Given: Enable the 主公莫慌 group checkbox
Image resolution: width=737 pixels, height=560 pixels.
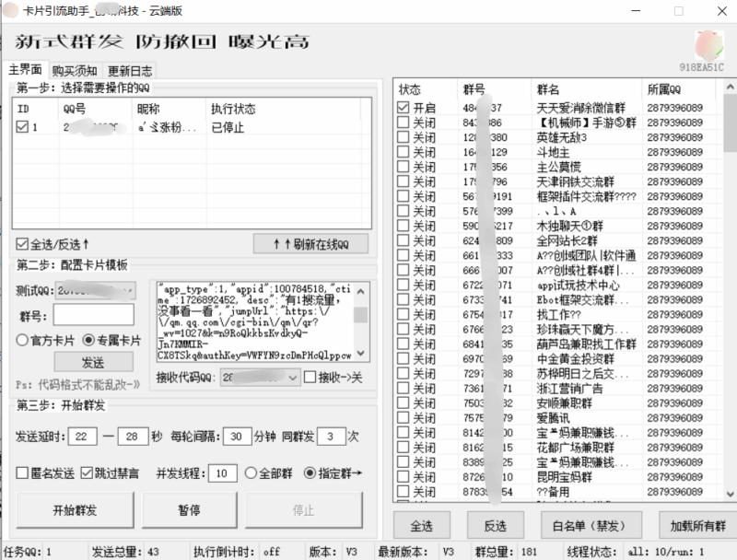Looking at the screenshot, I should click(404, 167).
